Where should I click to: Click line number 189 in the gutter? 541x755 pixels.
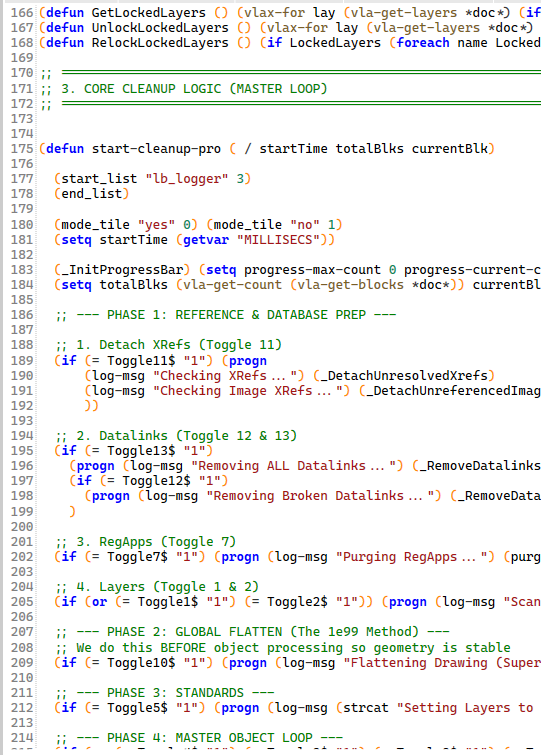(x=22, y=361)
